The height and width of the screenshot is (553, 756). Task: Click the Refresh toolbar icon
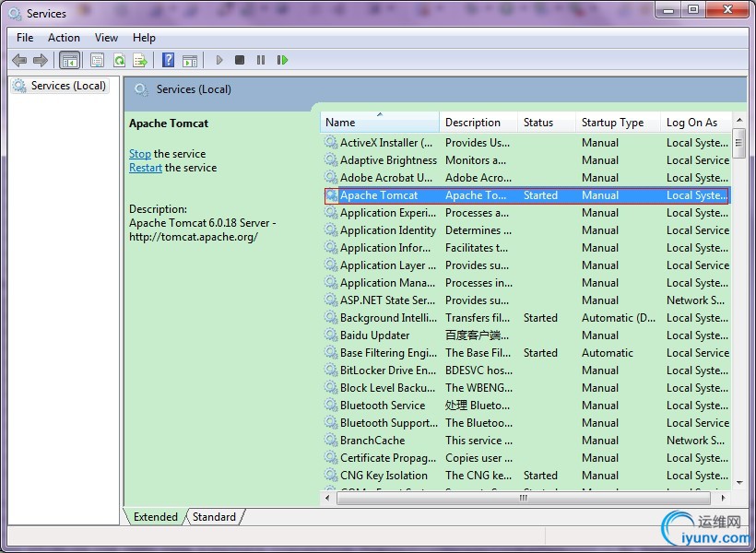(x=119, y=60)
